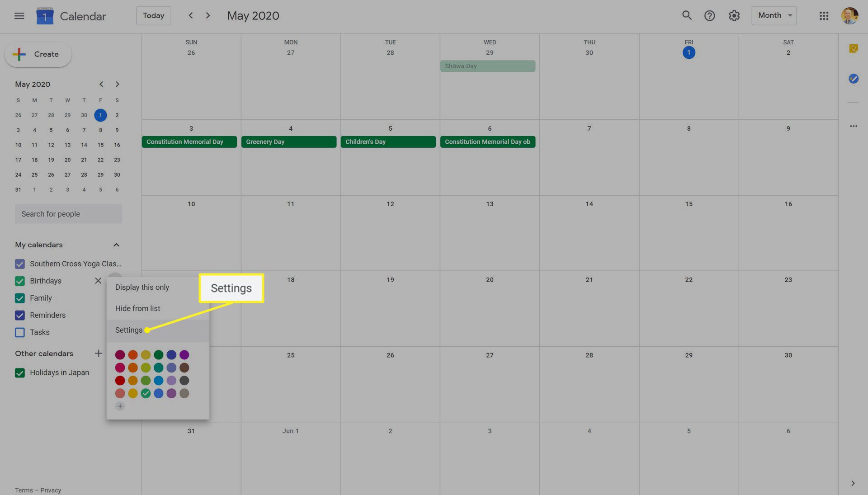Click Hide from list option
Screen dimensions: 868x495
pyautogui.click(x=137, y=308)
